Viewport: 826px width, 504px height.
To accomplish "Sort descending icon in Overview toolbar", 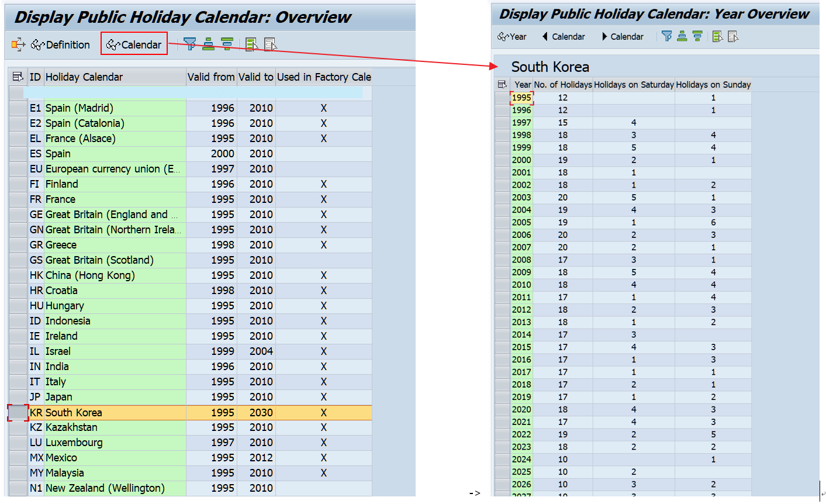I will tap(227, 44).
